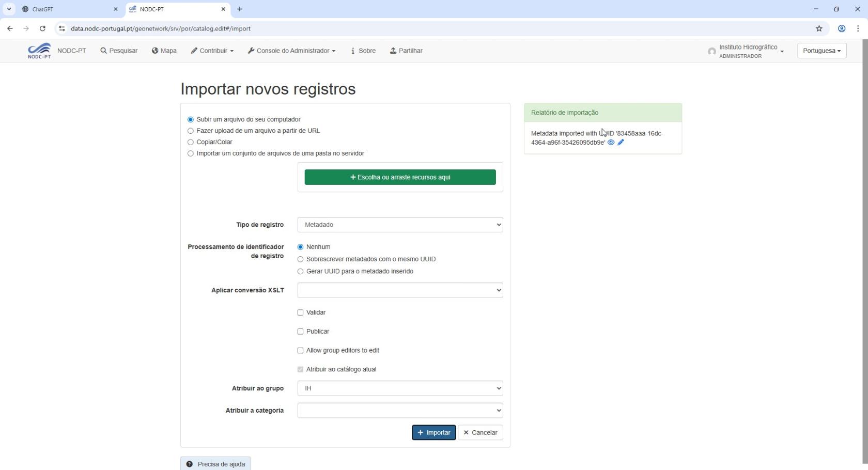Select Copiar/Colar import option
Screen dimensions: 868x470
point(191,142)
